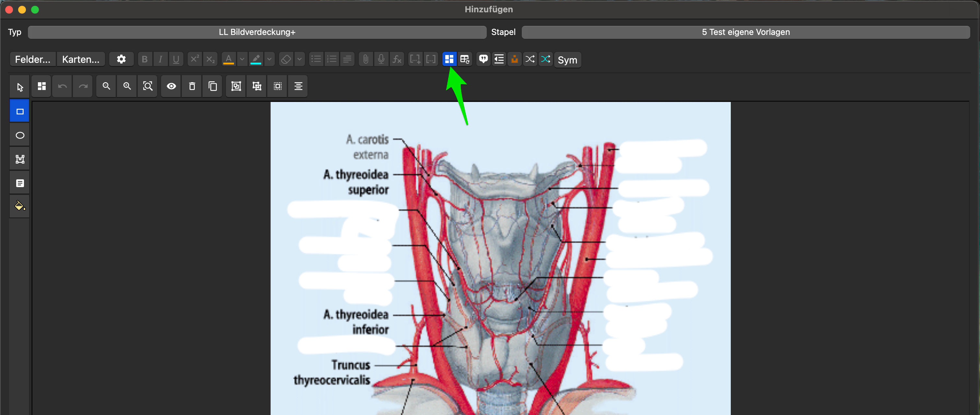Toggle bold text formatting

click(145, 59)
